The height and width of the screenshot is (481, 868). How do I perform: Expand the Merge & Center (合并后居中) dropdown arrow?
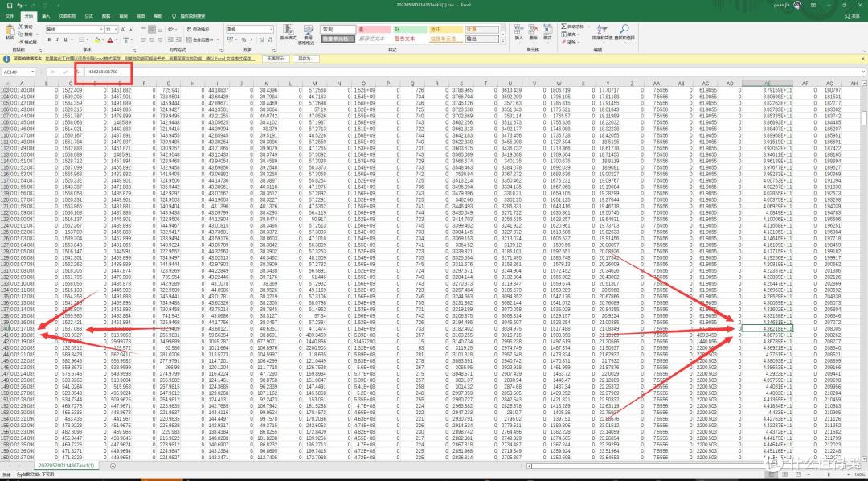click(x=216, y=40)
